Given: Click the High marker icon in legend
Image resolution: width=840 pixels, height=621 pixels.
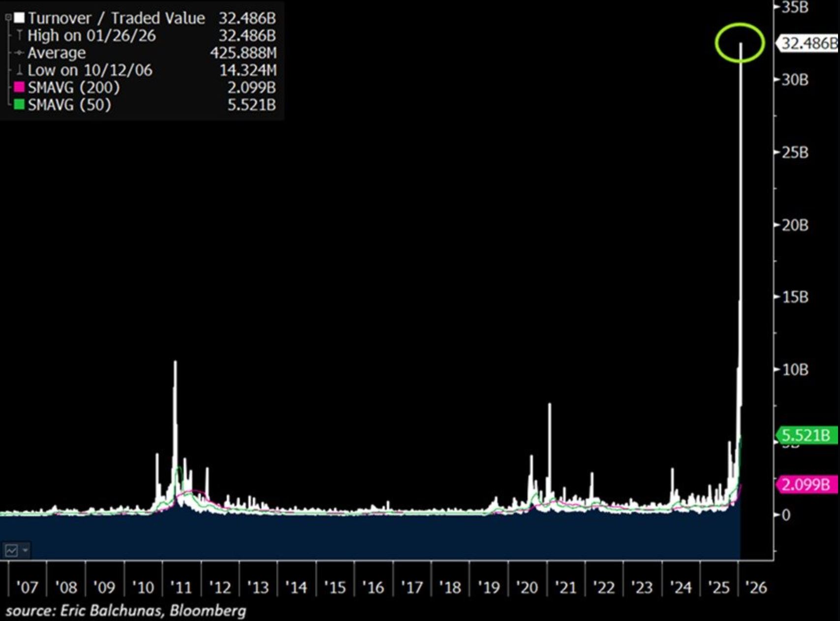Looking at the screenshot, I should click(19, 35).
